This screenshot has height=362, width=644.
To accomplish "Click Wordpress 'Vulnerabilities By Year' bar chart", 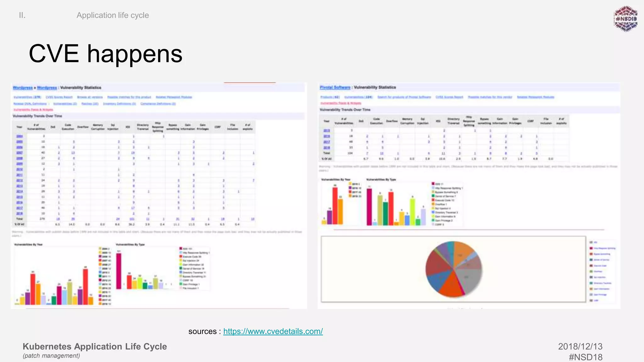I will point(63,276).
